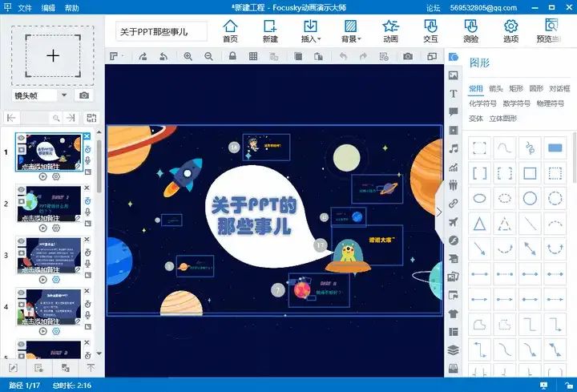The width and height of the screenshot is (577, 392).
Task: Open settings gear under frame 3
Action: click(x=56, y=280)
